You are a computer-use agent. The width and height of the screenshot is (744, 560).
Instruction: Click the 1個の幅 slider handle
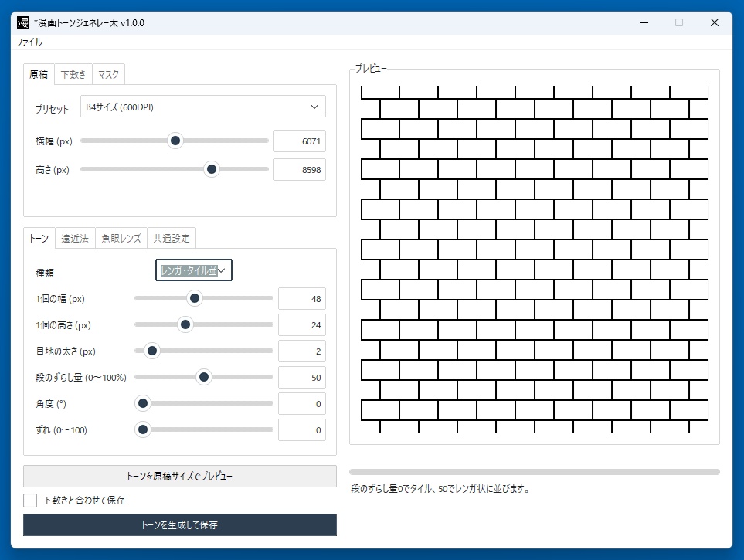click(195, 298)
